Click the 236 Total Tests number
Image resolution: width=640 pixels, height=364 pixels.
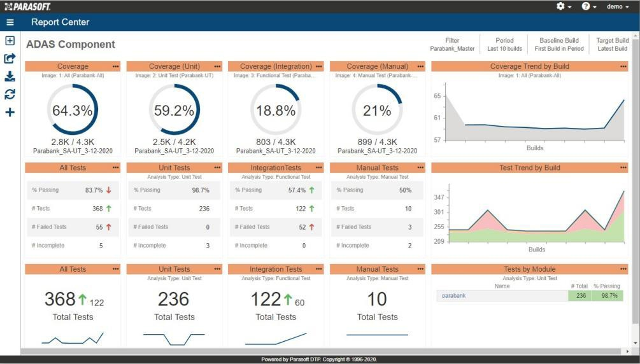tap(173, 299)
